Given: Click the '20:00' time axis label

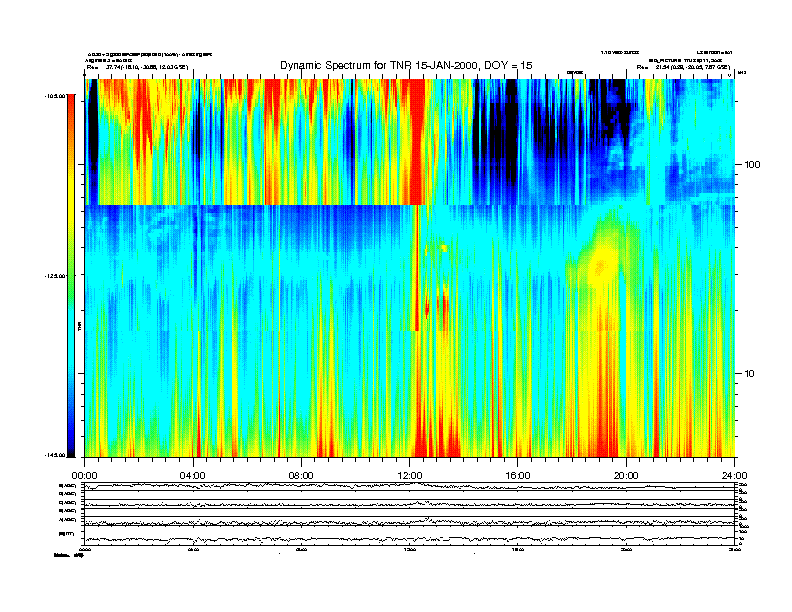Looking at the screenshot, I should pyautogui.click(x=626, y=476).
